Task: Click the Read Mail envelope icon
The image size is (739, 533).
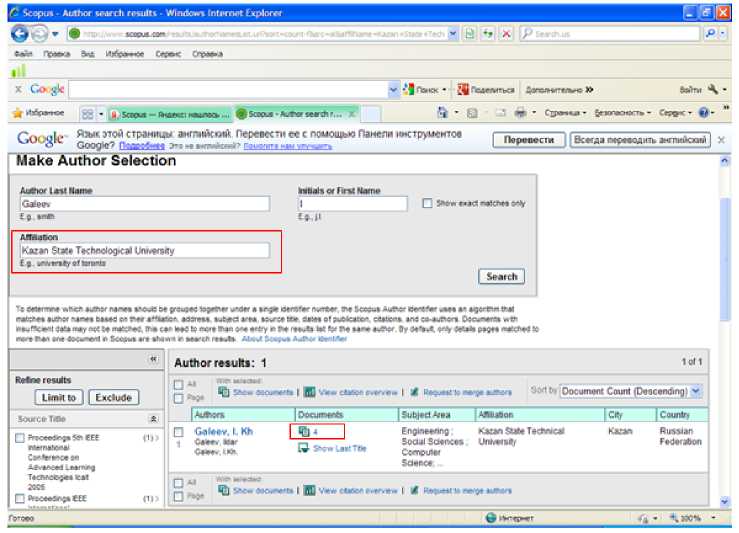Action: (x=500, y=113)
